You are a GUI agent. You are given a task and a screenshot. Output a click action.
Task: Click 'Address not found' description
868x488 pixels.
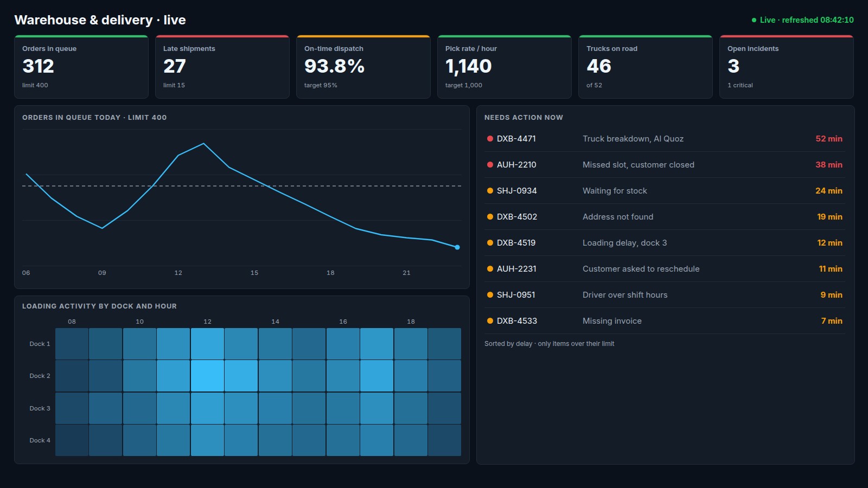coord(618,217)
